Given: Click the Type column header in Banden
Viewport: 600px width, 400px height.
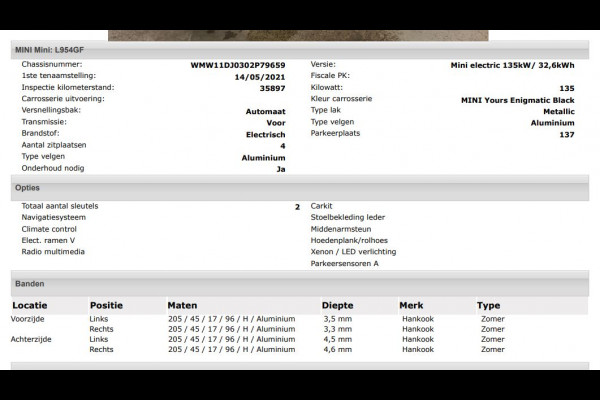Looking at the screenshot, I should 488,306.
